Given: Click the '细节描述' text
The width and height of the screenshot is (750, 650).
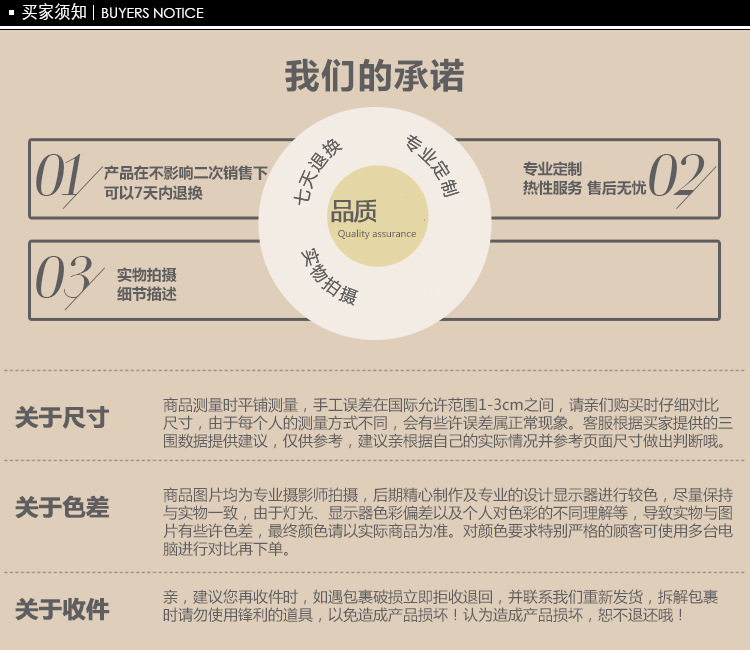Looking at the screenshot, I should pyautogui.click(x=147, y=294).
